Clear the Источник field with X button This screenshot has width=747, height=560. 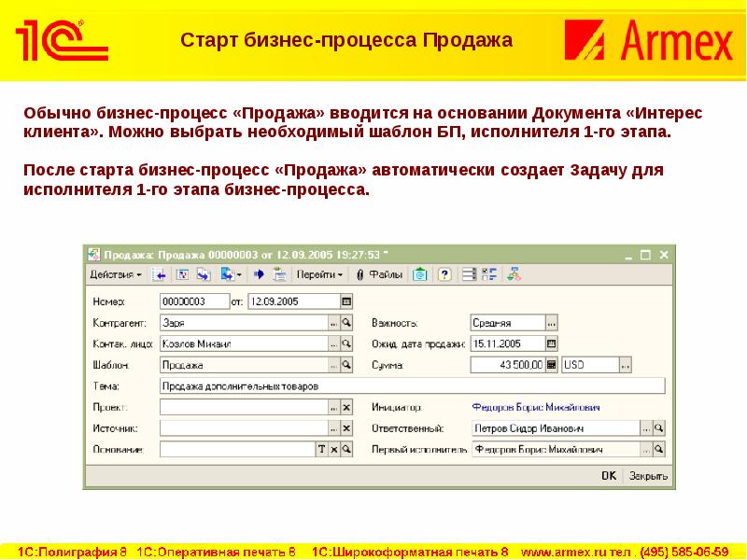pos(346,428)
